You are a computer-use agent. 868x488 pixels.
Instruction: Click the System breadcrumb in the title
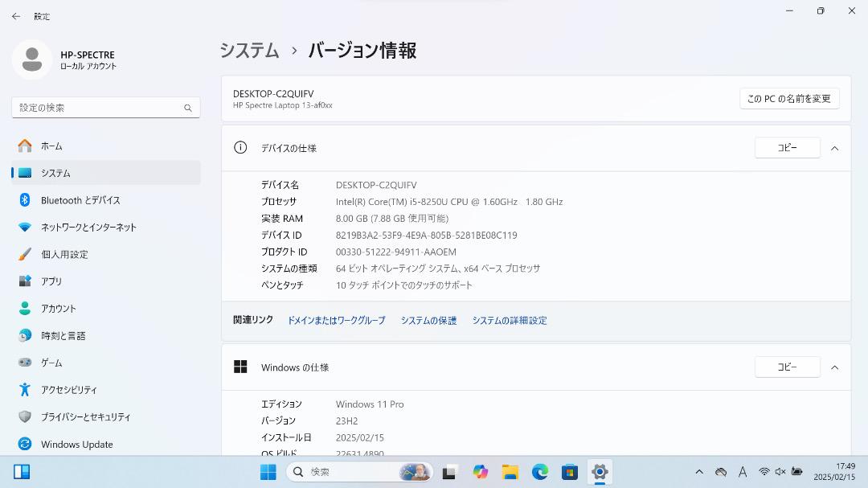click(x=250, y=51)
